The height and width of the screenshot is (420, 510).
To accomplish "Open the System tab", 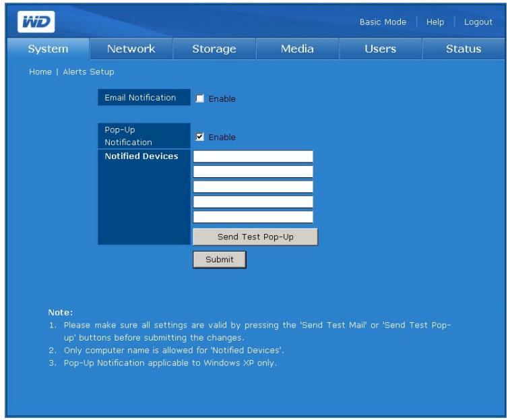I will pyautogui.click(x=48, y=49).
